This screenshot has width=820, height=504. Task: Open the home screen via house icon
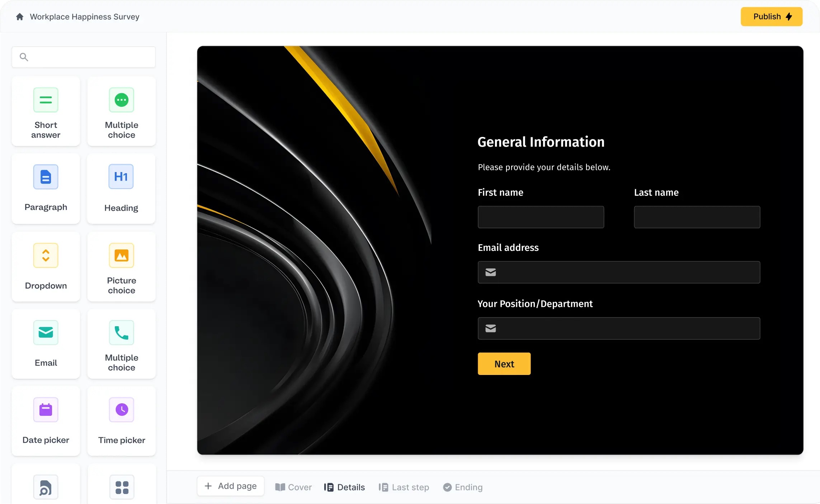tap(20, 16)
